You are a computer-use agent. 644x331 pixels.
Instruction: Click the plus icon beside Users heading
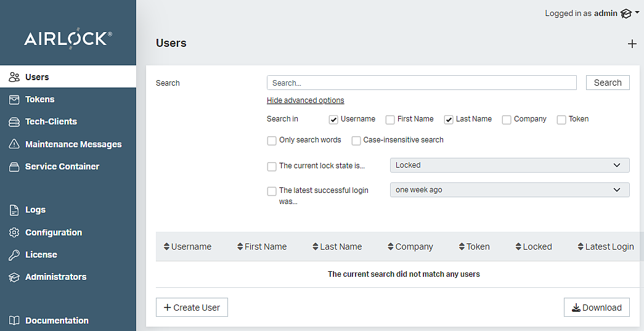(x=632, y=44)
